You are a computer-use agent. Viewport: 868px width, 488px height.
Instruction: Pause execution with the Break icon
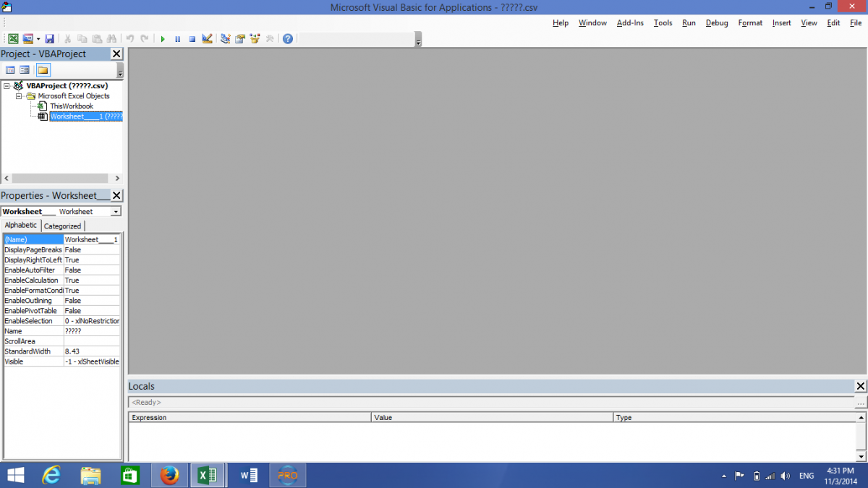177,38
